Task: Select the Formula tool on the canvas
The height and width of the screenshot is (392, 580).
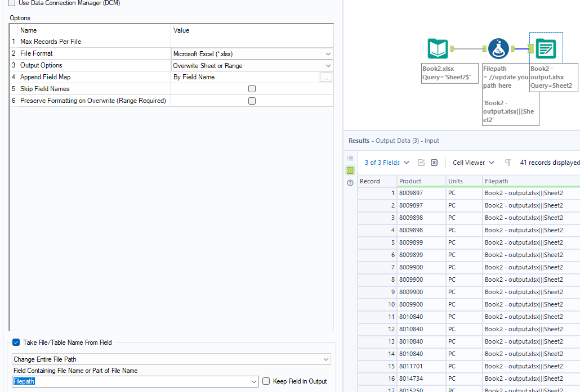Action: 497,49
